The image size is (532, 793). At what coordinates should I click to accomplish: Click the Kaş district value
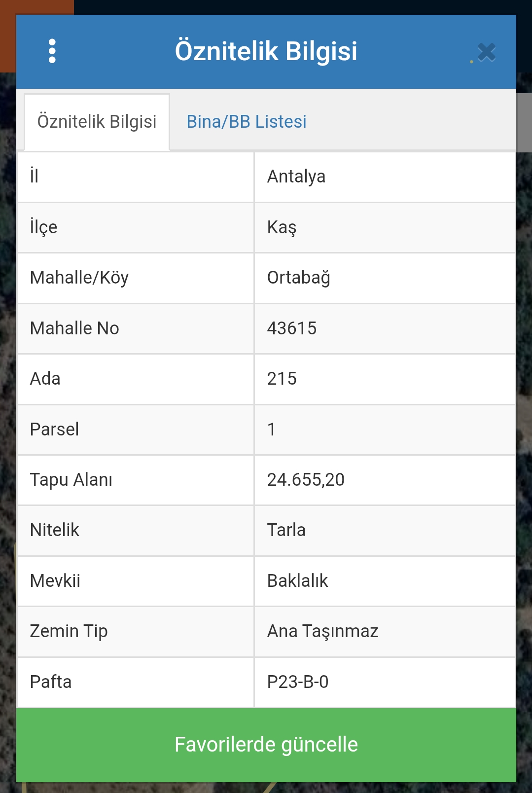[x=282, y=227]
